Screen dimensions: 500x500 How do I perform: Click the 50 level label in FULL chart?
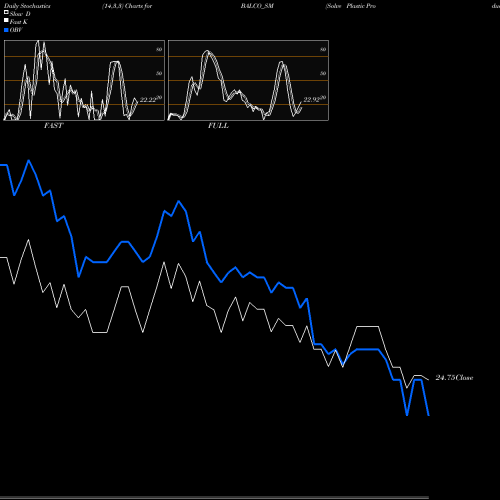pyautogui.click(x=323, y=73)
